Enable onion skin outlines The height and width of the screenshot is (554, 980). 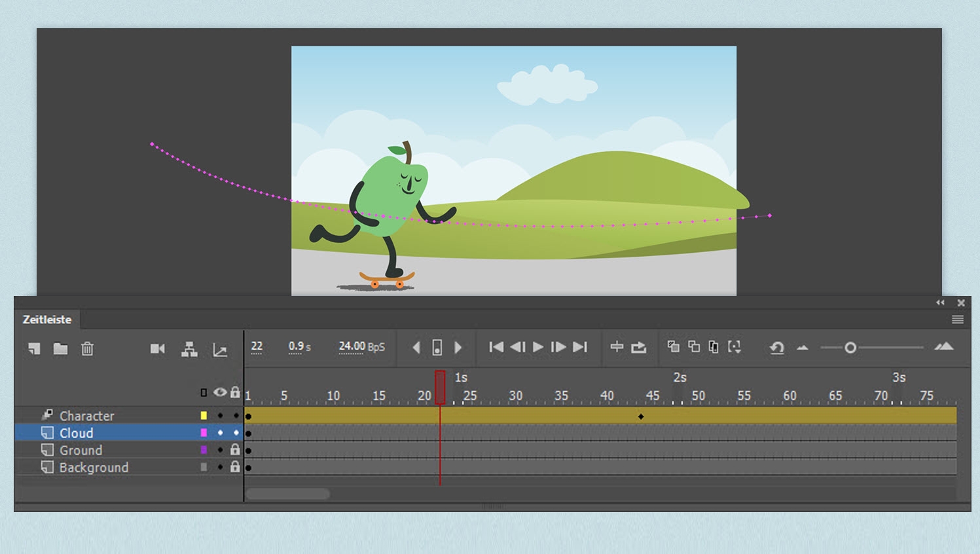pos(694,346)
